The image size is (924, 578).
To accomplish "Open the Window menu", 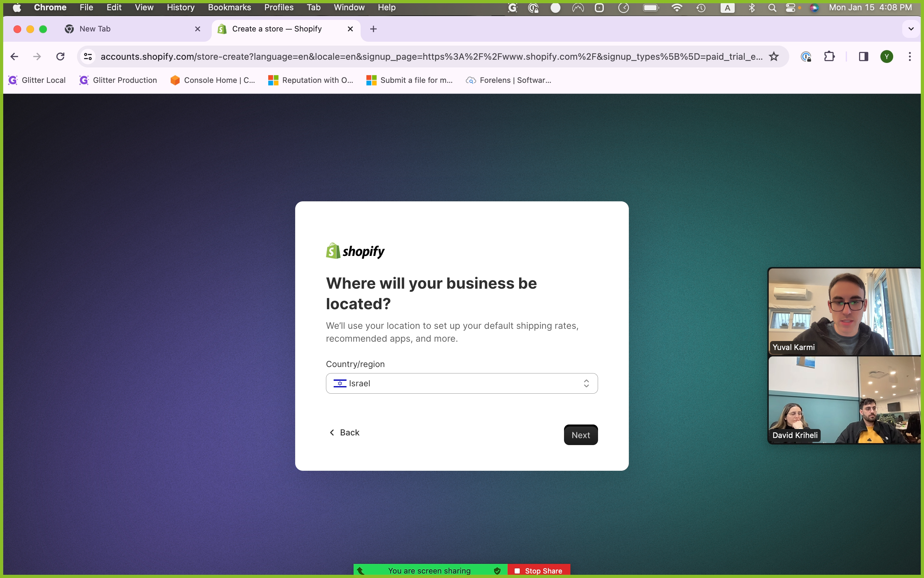I will 349,8.
